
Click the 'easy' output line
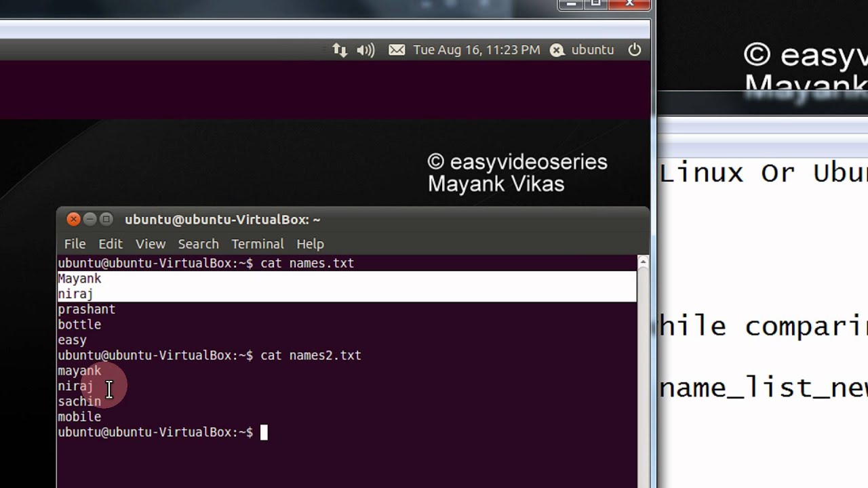pos(72,340)
